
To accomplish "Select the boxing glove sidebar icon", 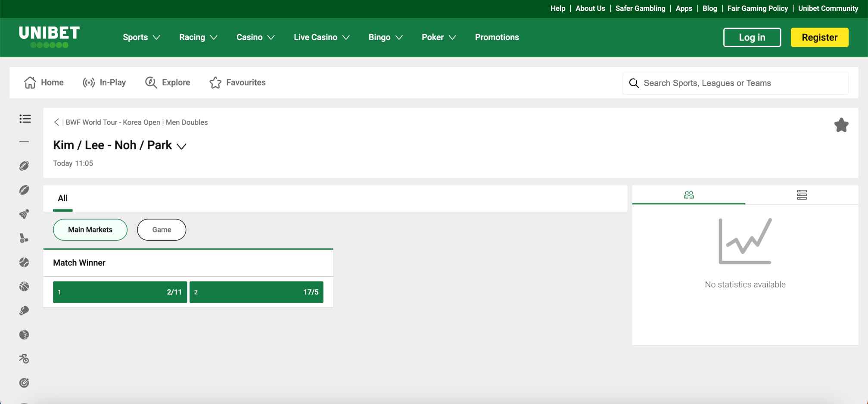I will tap(24, 310).
